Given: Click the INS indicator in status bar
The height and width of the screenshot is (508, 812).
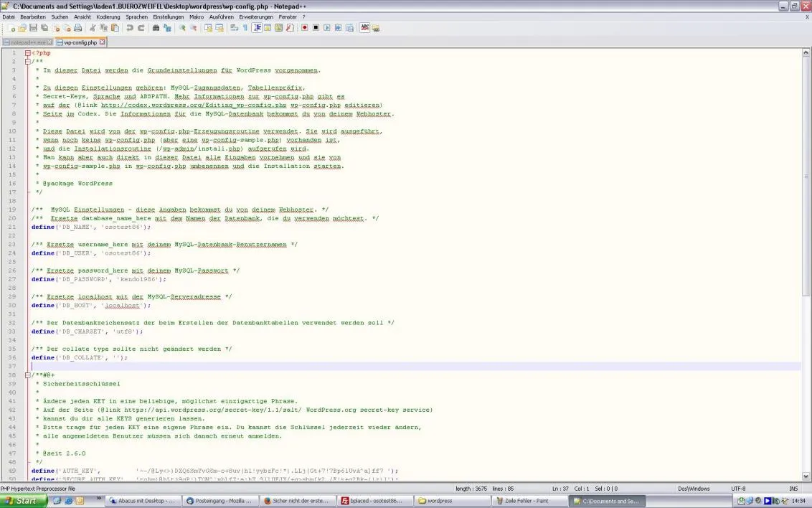Looking at the screenshot, I should click(793, 489).
